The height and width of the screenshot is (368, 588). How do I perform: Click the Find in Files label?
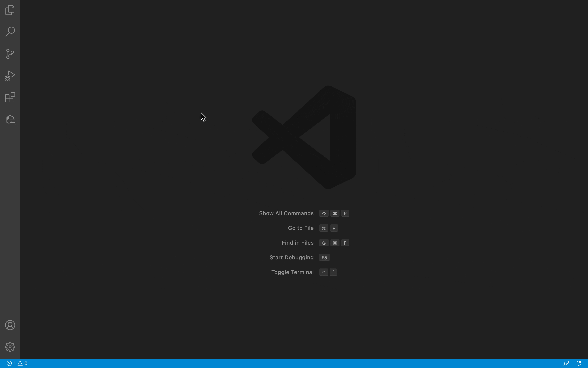point(298,243)
